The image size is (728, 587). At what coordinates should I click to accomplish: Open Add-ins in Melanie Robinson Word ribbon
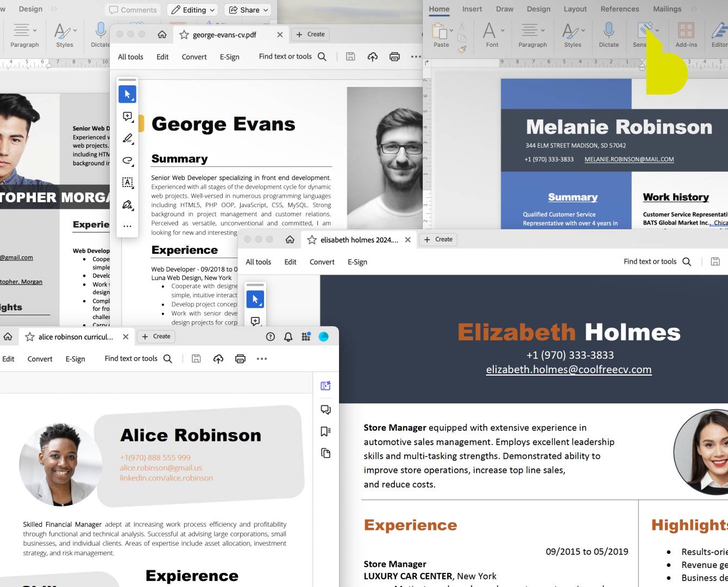(x=686, y=35)
